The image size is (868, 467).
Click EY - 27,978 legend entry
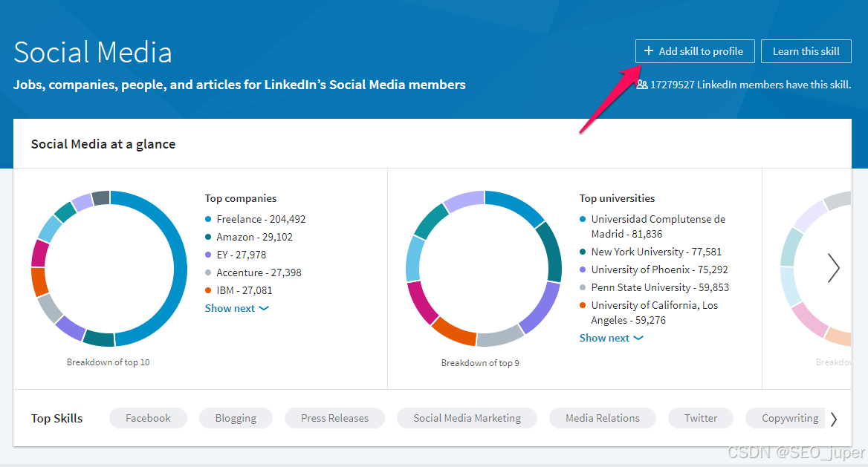point(236,255)
